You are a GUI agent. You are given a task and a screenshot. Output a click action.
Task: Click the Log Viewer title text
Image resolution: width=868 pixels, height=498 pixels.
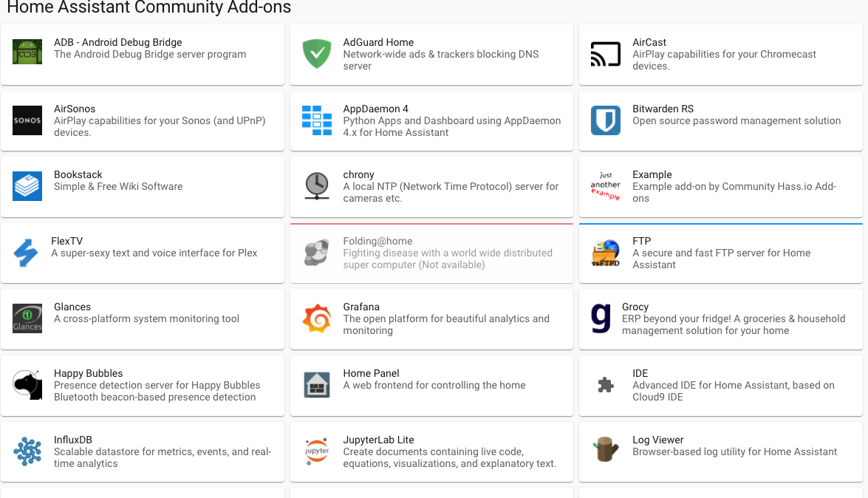click(657, 440)
